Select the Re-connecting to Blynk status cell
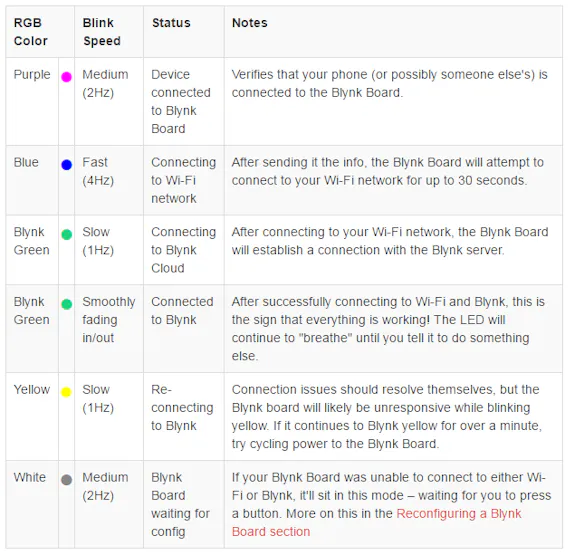This screenshot has height=555, width=570. click(184, 417)
